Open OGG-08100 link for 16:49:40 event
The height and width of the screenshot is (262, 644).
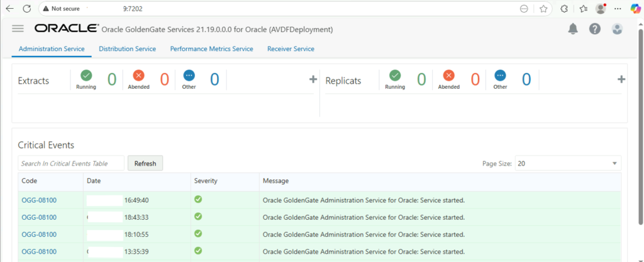[39, 200]
